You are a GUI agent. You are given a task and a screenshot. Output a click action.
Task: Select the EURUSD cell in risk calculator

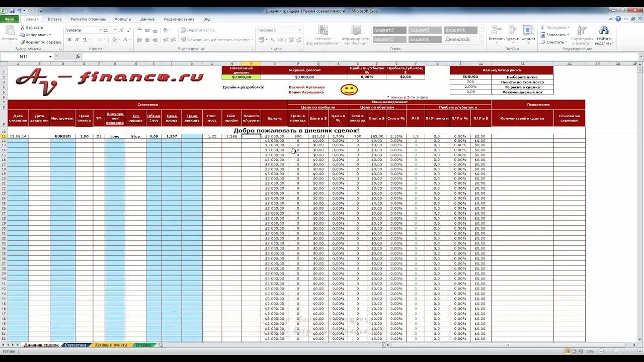pos(470,77)
